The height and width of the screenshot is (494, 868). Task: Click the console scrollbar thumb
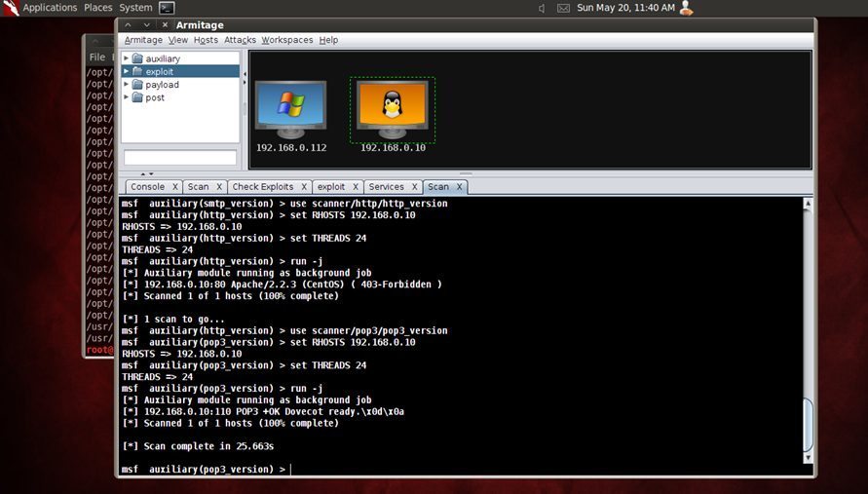[x=808, y=424]
